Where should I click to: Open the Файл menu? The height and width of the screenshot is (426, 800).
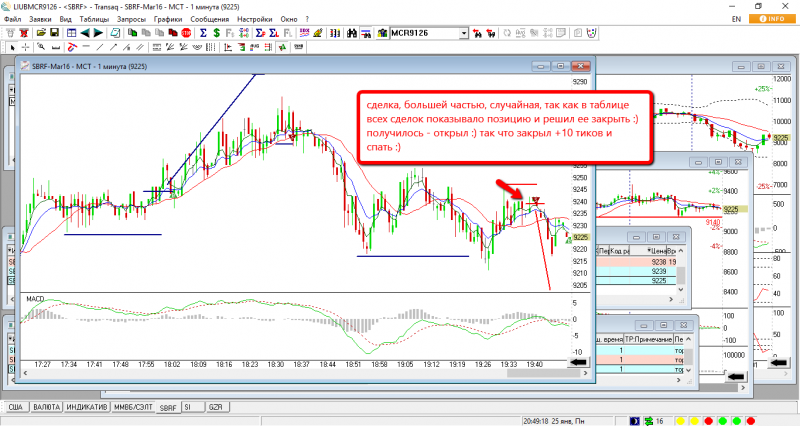(13, 19)
